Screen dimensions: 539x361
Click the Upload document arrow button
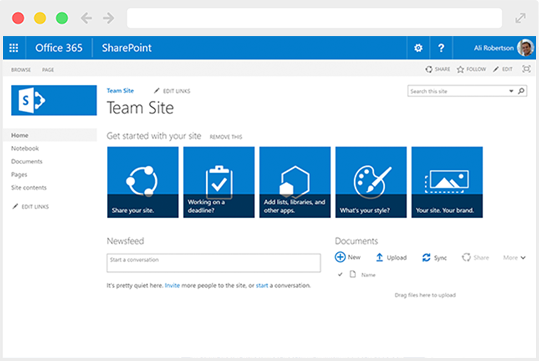pyautogui.click(x=391, y=258)
